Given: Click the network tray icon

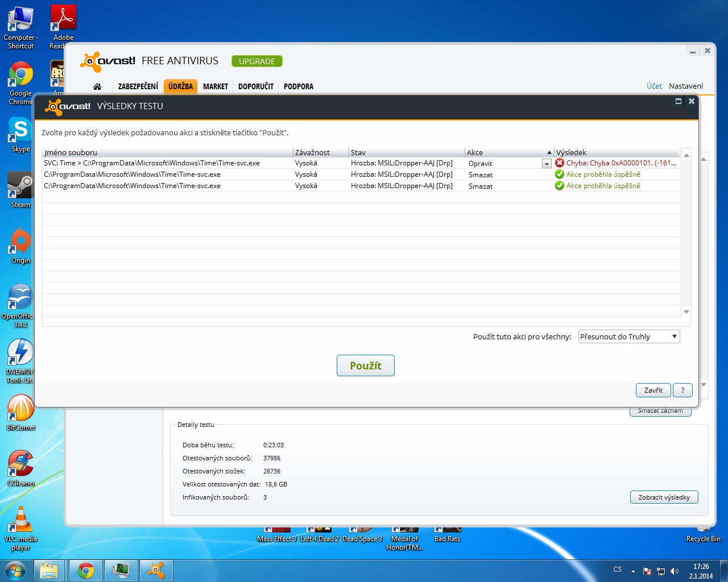Looking at the screenshot, I should click(x=661, y=571).
